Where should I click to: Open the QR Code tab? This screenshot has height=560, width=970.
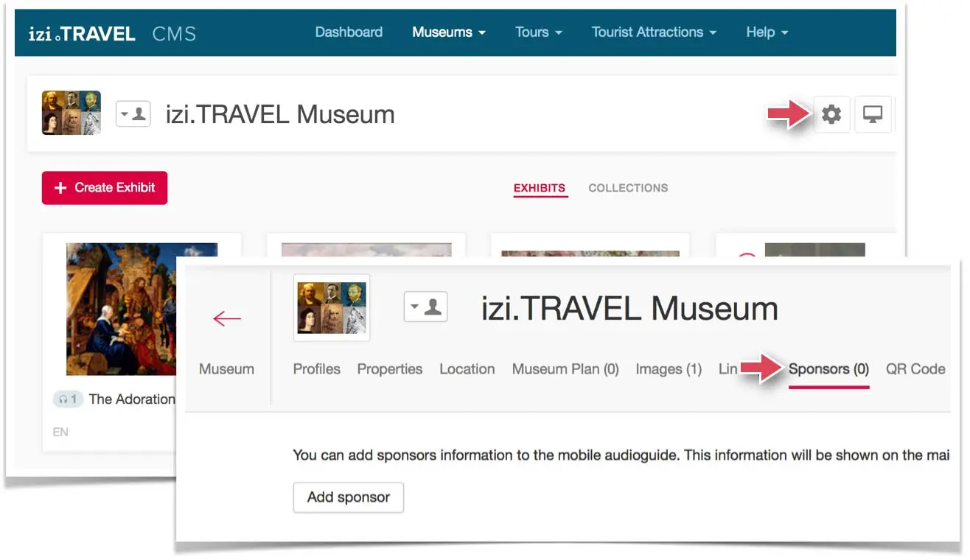tap(915, 369)
